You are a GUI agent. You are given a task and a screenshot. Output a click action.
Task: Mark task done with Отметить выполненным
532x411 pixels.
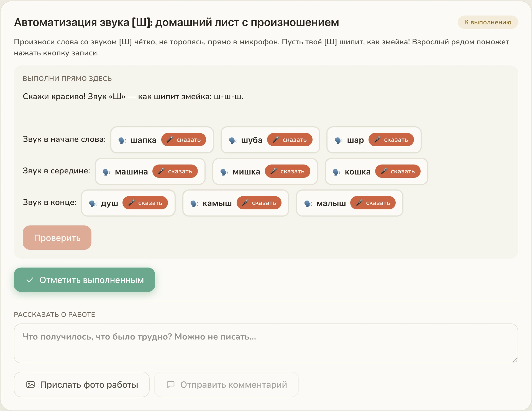(85, 280)
